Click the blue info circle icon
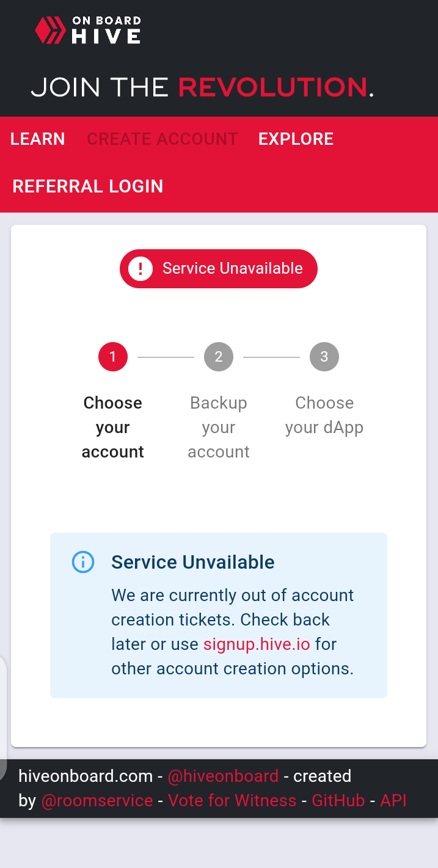The image size is (438, 868). [83, 561]
